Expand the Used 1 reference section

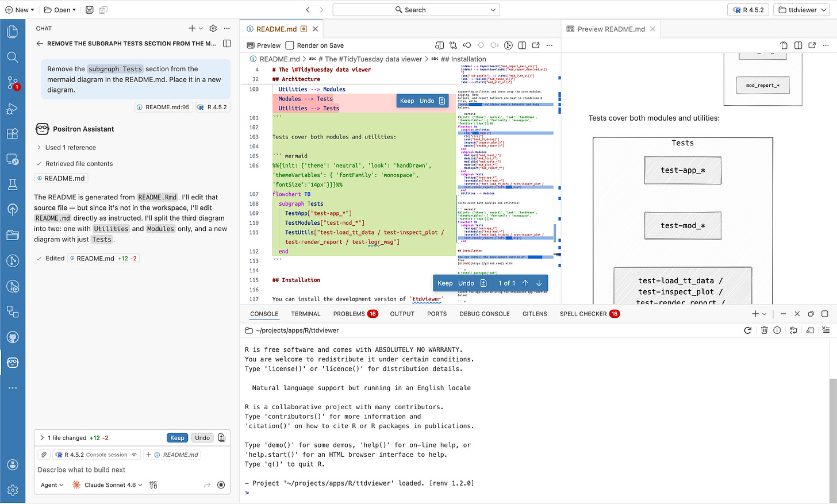pos(67,148)
